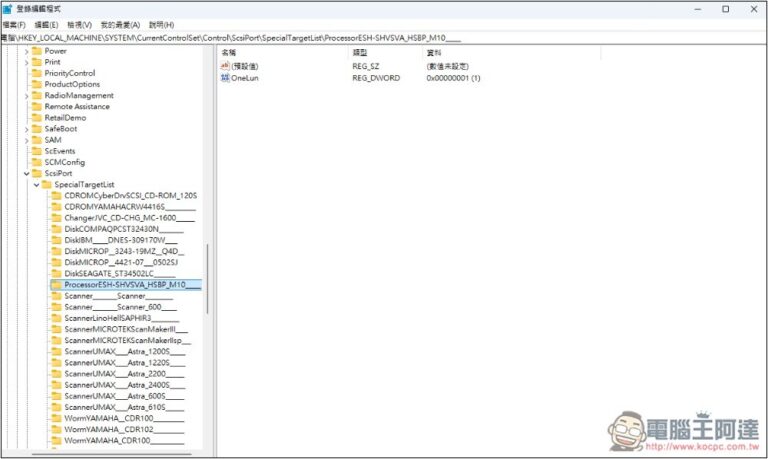
Task: Collapse the ScsiPort tree node
Action: coord(27,173)
